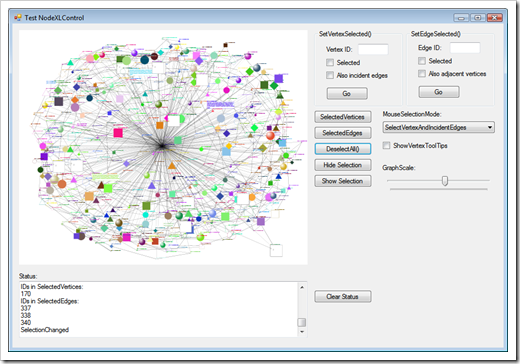Select the hot pink square vertex left of center
Viewport: 520px width, 364px height.
(x=118, y=133)
